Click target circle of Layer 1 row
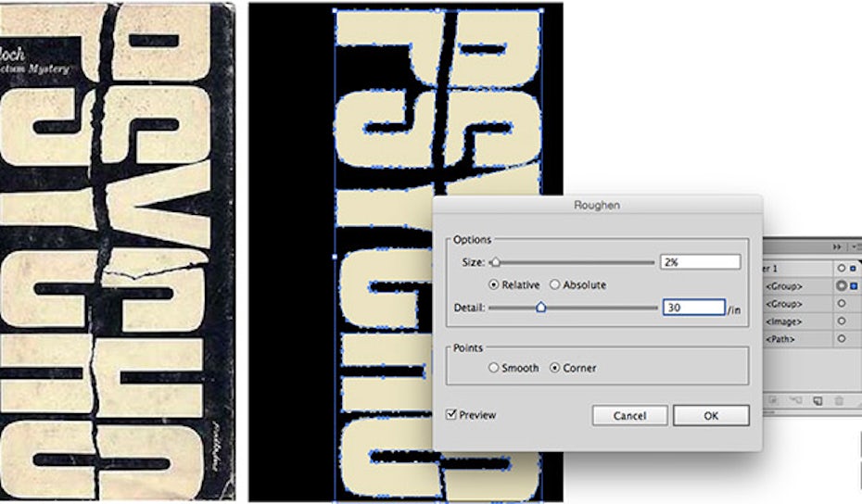Viewport: 862px width, 504px height. pos(841,269)
